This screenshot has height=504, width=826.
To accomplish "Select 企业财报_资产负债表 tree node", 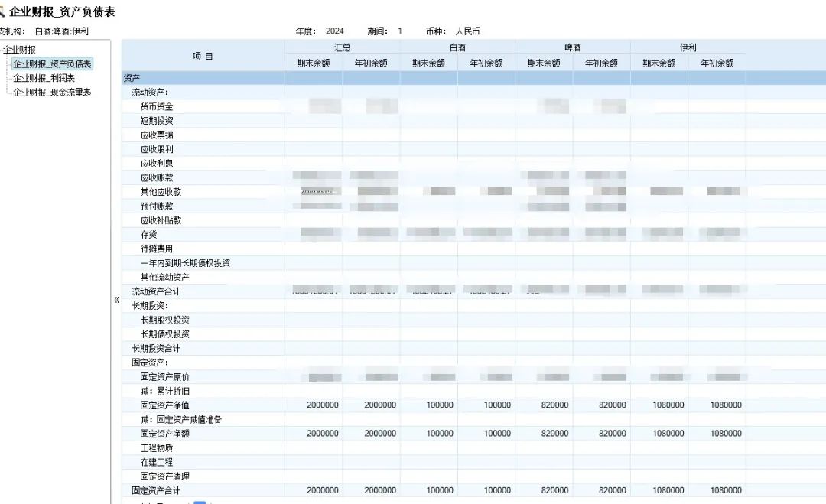I will point(52,64).
